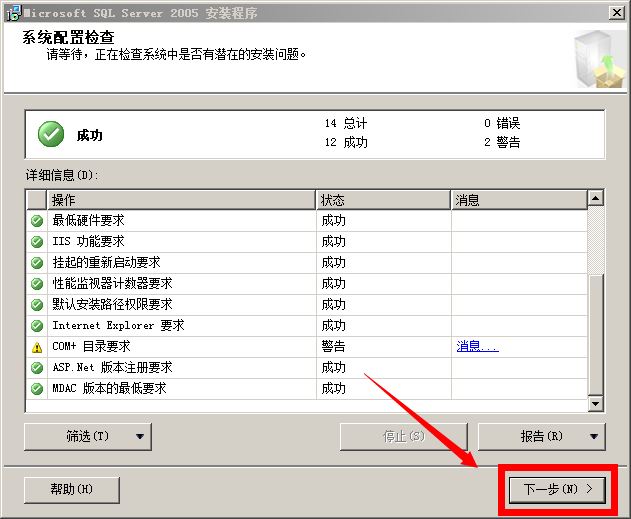
Task: Click the status icon for IIS 功能要求
Action: tap(37, 242)
